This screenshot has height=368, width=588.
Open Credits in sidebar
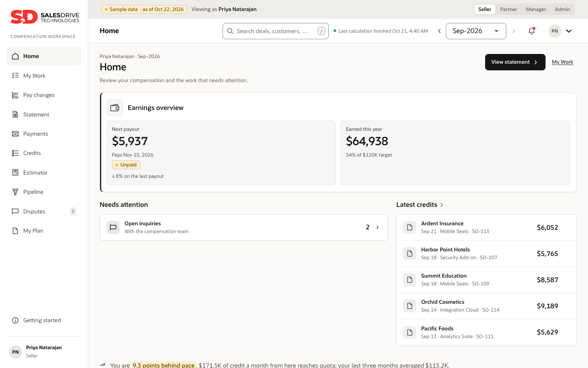(x=44, y=153)
